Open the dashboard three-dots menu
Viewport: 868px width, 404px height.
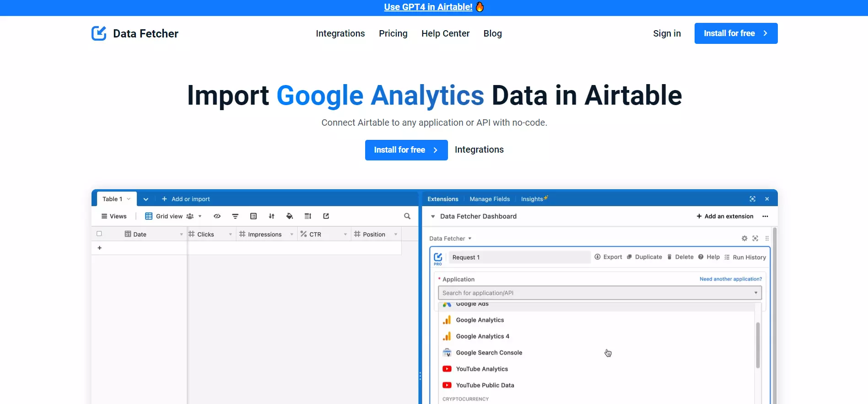[765, 216]
